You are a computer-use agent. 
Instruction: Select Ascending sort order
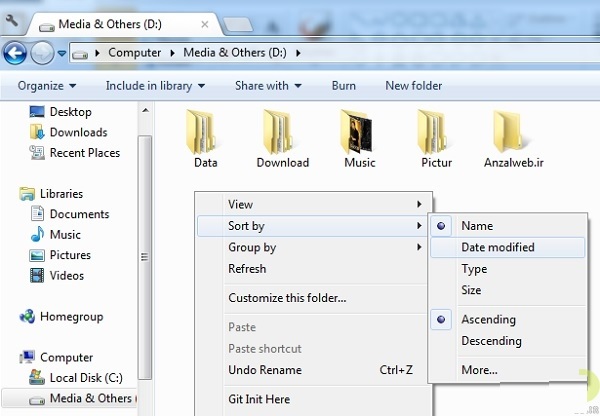tap(488, 320)
